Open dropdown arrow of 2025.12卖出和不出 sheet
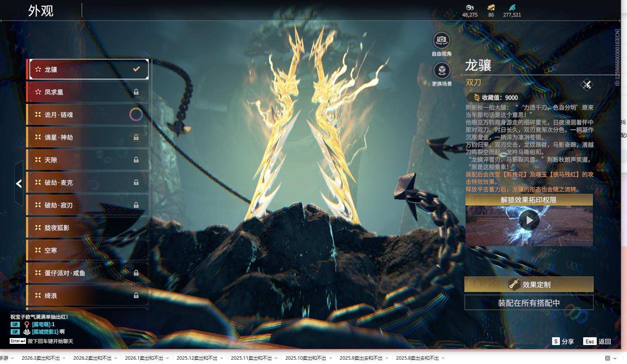The height and width of the screenshot is (364, 627). (x=222, y=358)
